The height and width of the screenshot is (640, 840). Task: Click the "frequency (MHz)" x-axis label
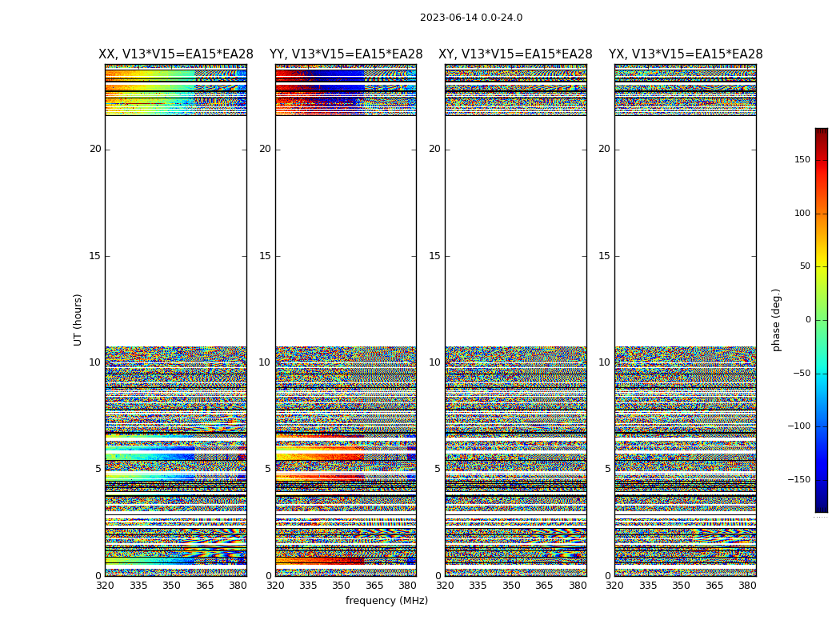[386, 600]
